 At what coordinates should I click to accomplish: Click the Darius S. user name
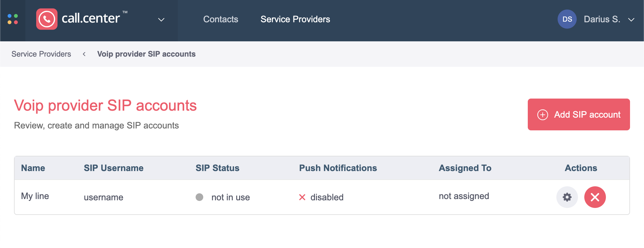pyautogui.click(x=602, y=19)
